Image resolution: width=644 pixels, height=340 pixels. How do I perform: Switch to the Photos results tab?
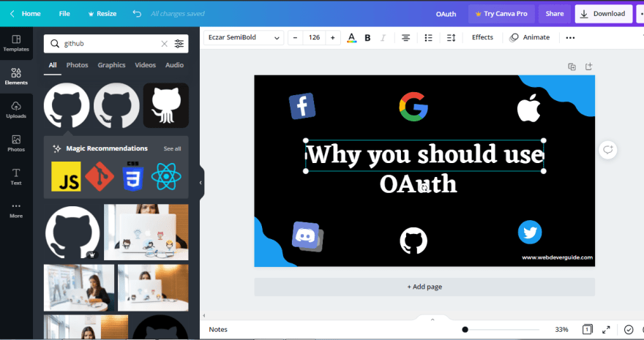[x=78, y=65]
